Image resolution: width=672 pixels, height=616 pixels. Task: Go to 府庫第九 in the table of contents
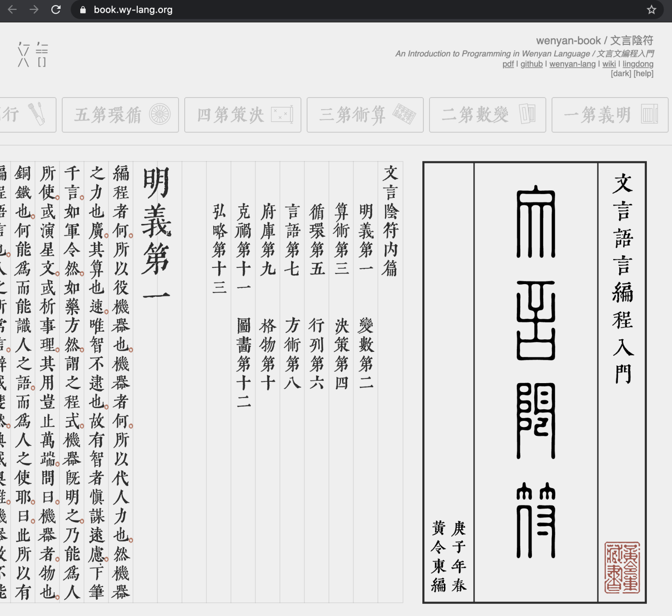point(268,239)
